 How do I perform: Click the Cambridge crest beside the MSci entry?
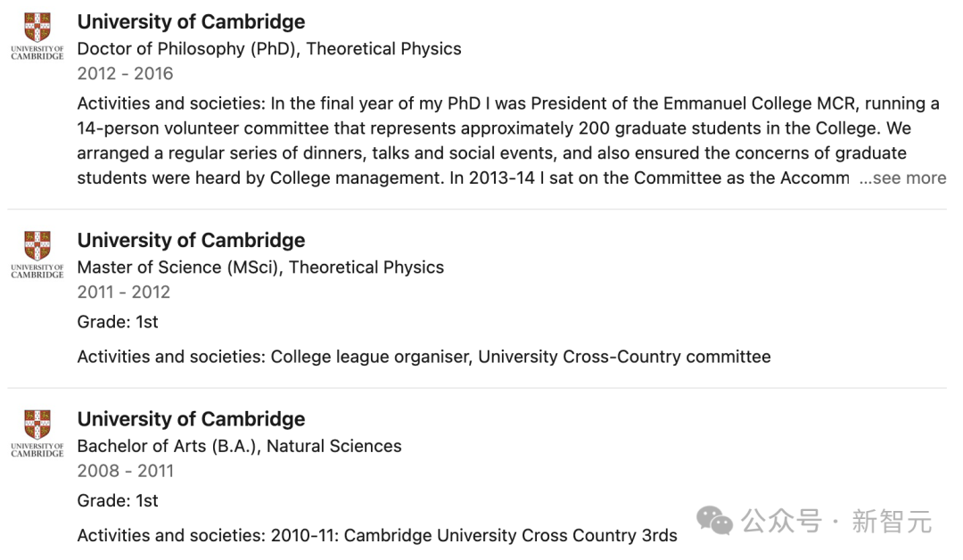37,254
